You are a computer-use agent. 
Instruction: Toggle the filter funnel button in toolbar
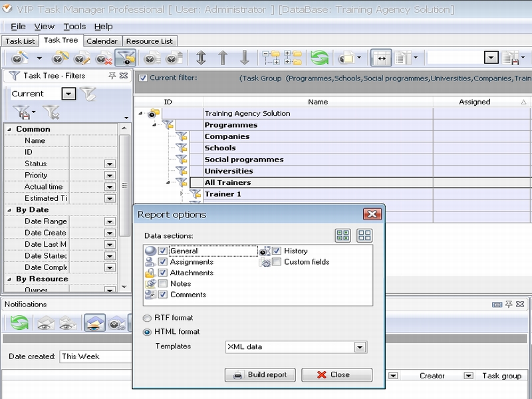click(124, 58)
